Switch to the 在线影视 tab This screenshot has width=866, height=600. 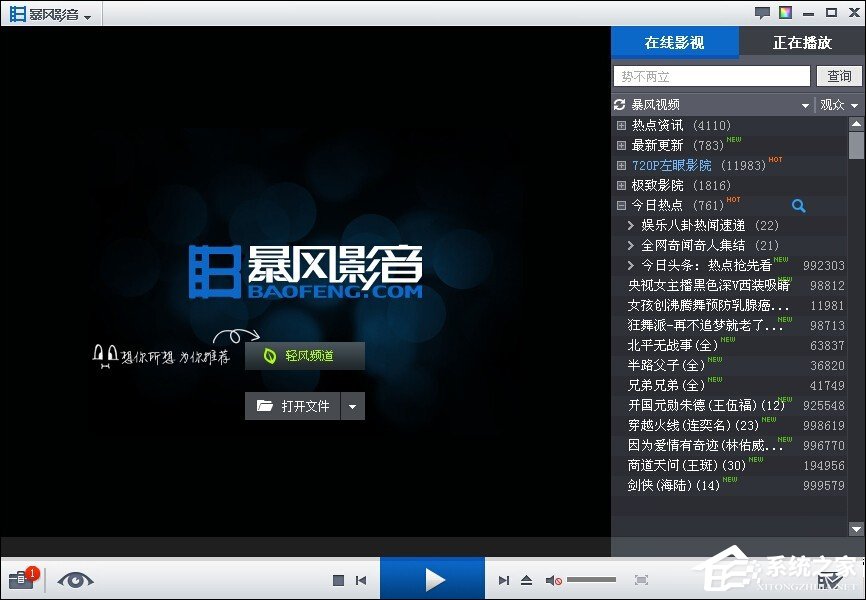(x=676, y=42)
